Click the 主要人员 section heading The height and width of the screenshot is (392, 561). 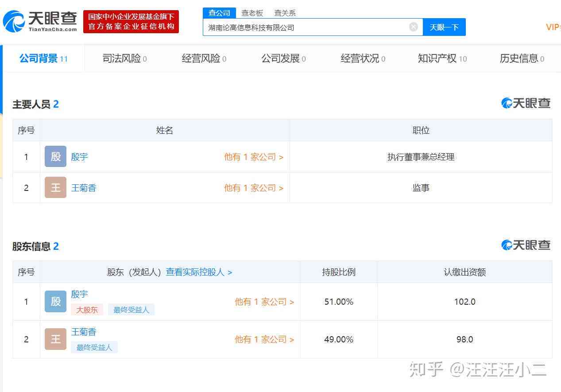35,105
